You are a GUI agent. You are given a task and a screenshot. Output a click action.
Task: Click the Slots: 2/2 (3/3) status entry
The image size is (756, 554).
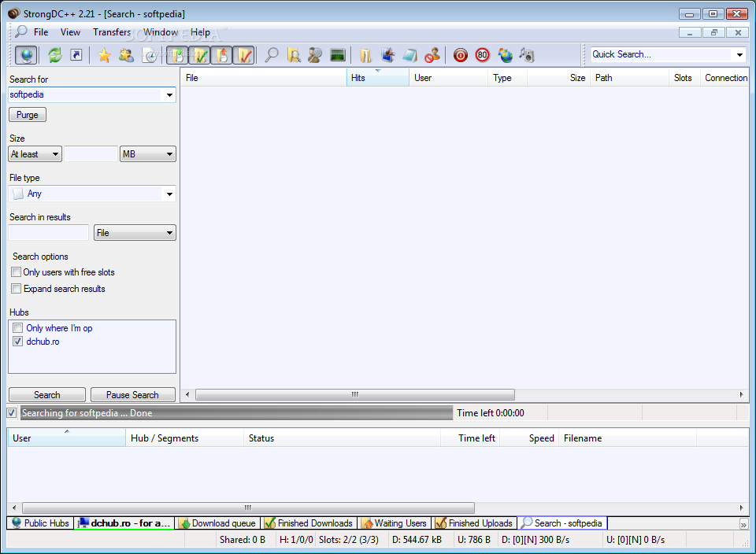pos(349,540)
